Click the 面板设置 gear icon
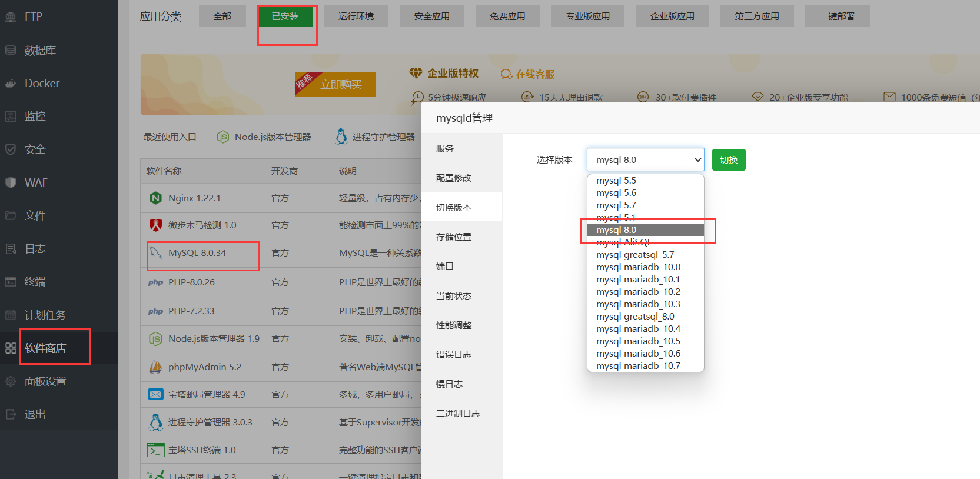The height and width of the screenshot is (479, 980). pos(11,381)
